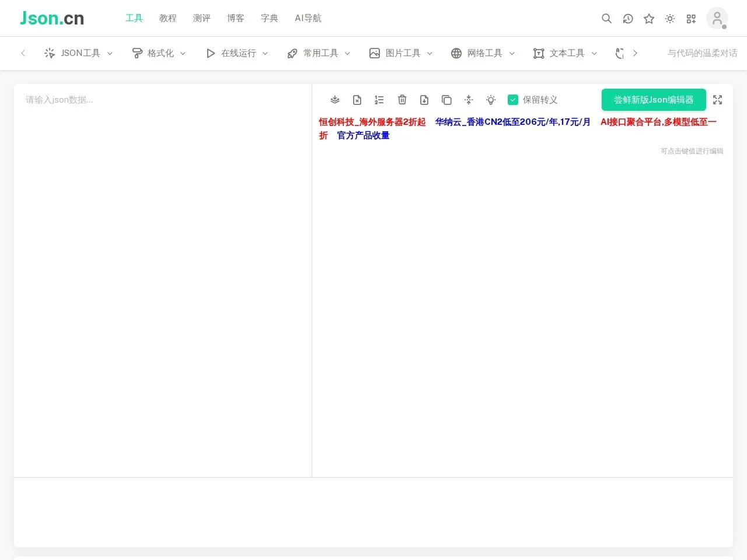Enter fullscreen mode for the editor
Viewport: 747px width, 560px height.
[717, 100]
